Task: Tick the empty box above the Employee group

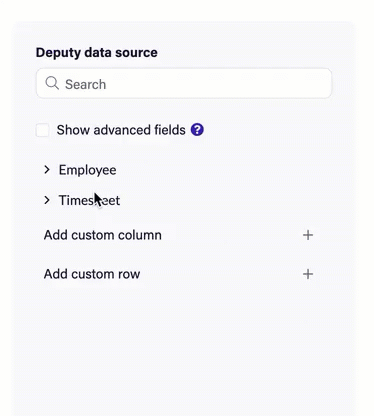Action: click(43, 130)
